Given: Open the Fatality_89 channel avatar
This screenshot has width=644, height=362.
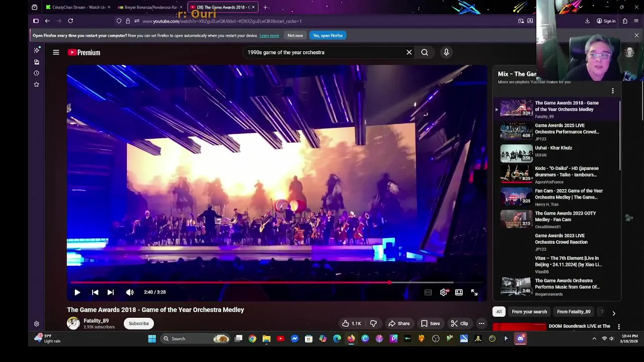Looking at the screenshot, I should (73, 323).
